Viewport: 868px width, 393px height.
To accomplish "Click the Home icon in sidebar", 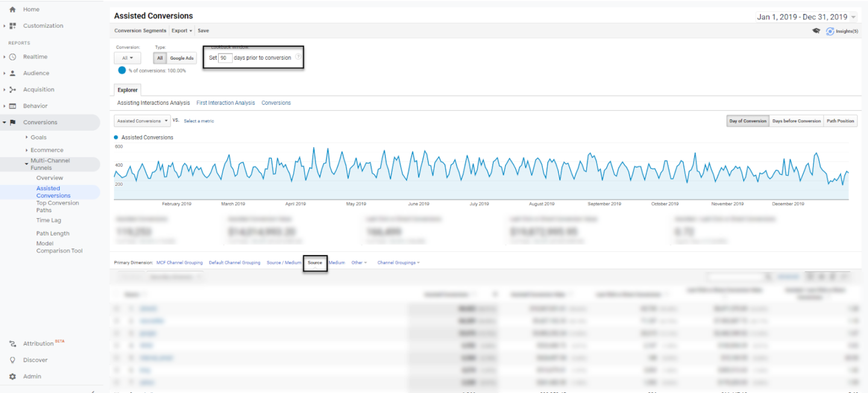I will click(13, 10).
